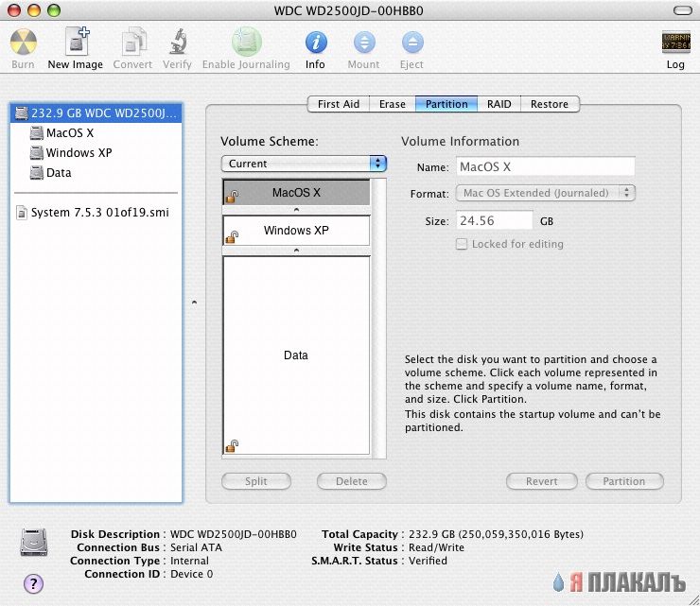The width and height of the screenshot is (700, 606).
Task: Create a New Image from toolbar
Action: point(77,41)
